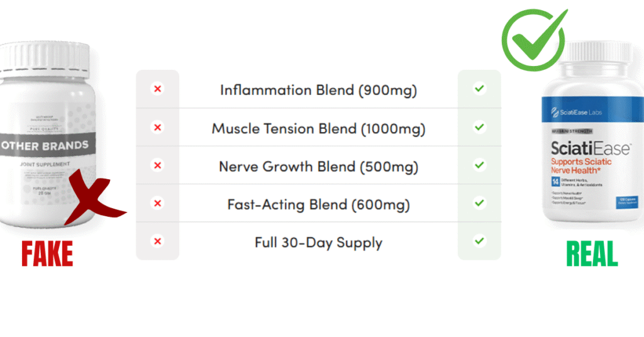
Task: Click the red X beside Inflammation Blend
Action: point(157,89)
